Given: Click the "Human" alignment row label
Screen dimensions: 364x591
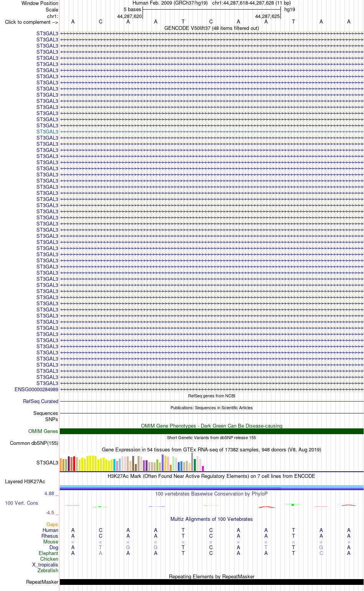Looking at the screenshot, I should pyautogui.click(x=50, y=530).
